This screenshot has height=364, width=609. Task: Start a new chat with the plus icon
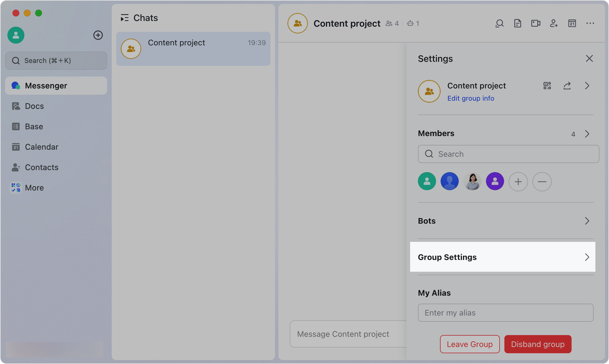click(98, 35)
